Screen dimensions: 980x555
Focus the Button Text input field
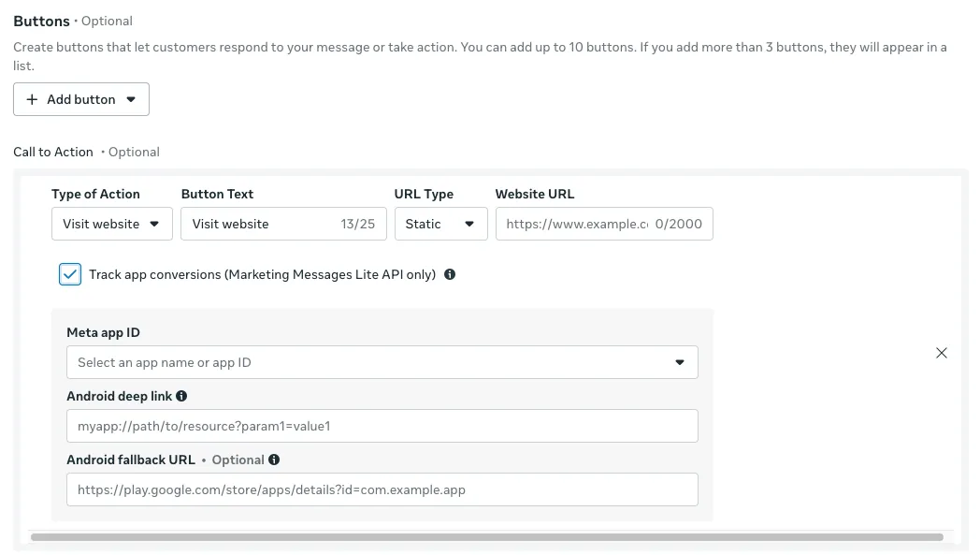(257, 225)
